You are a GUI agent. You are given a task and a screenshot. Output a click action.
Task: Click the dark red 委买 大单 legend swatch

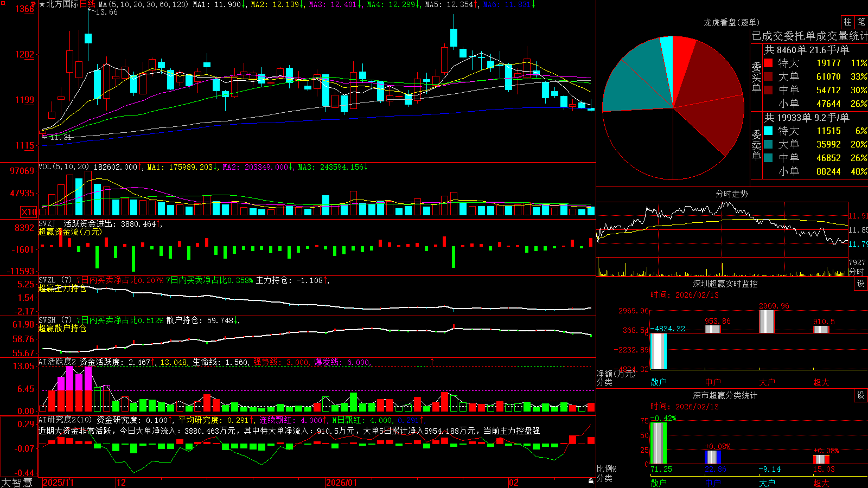[768, 76]
